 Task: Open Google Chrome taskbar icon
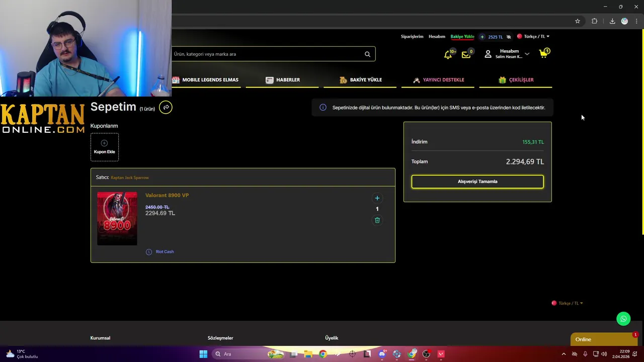coord(323,354)
